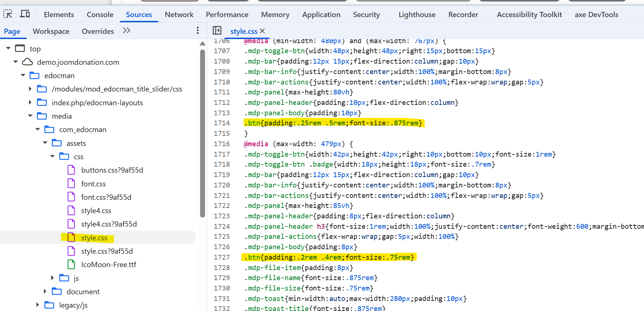Click the document folder icon
Screen dimensions: 644x311
tap(57, 291)
